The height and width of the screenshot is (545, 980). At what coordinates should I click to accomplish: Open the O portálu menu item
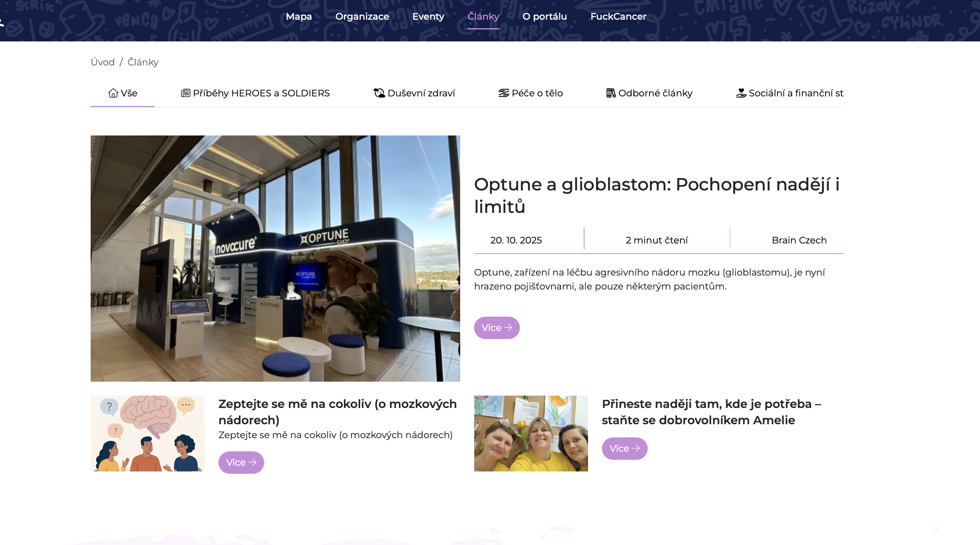tap(544, 17)
